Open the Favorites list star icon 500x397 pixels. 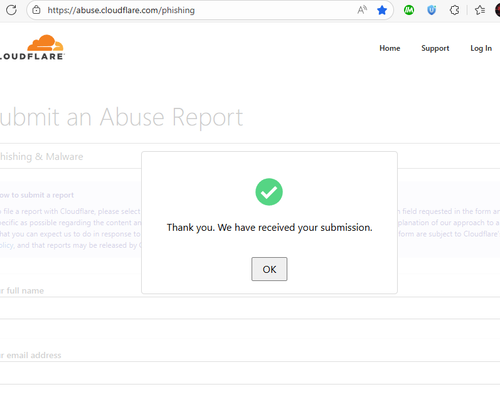(x=480, y=10)
